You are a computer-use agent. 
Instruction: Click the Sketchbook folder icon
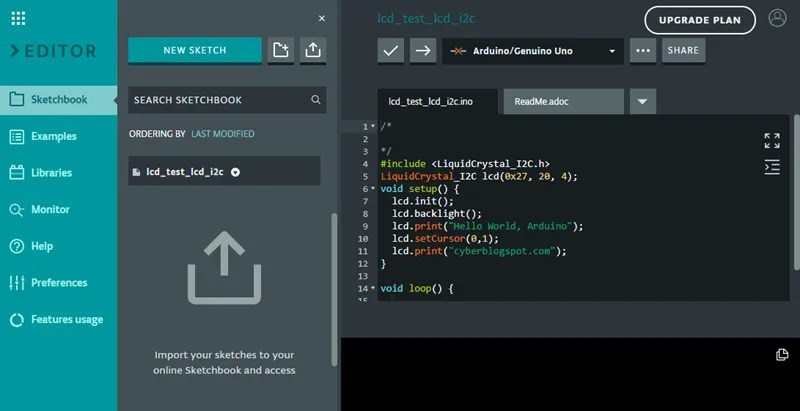(x=17, y=99)
